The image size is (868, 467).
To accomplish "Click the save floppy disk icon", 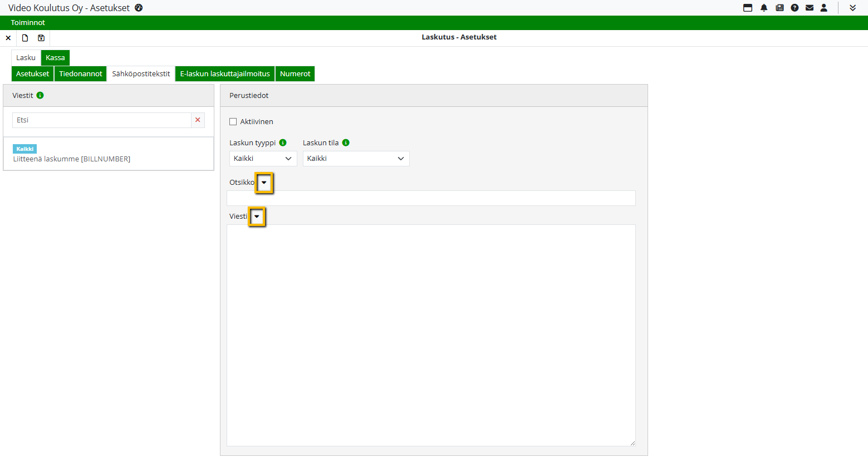I will pos(41,38).
